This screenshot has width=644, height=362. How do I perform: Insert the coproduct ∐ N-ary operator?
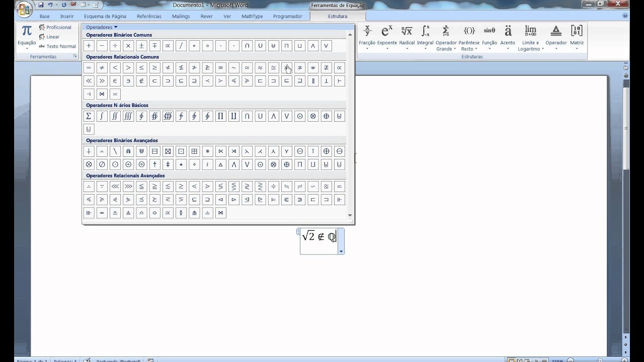(x=233, y=116)
